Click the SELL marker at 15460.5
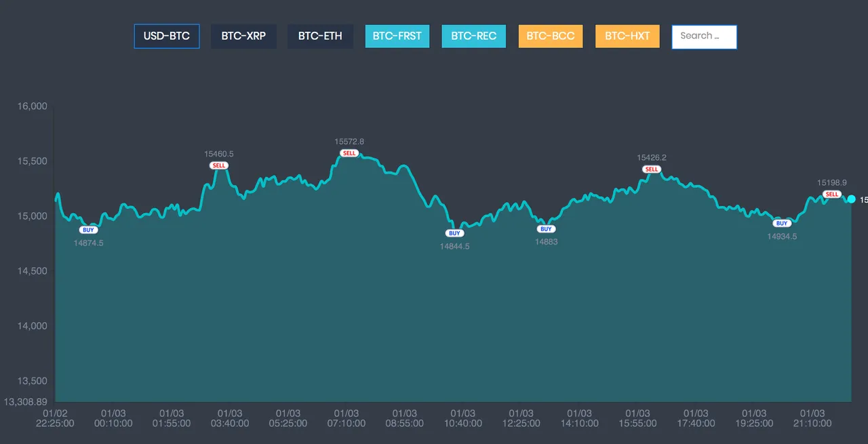The image size is (868, 444). (219, 165)
